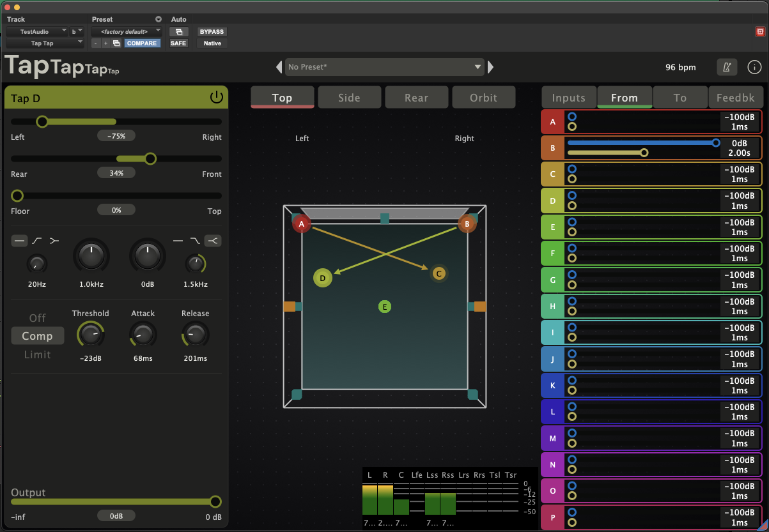Screen dimensions: 769x532
Task: Select the low-cut filter shape icon
Action: point(37,240)
